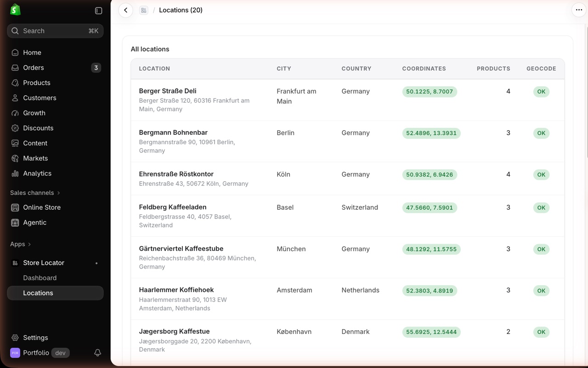
Task: Open the three-dot more actions menu
Action: pyautogui.click(x=579, y=10)
